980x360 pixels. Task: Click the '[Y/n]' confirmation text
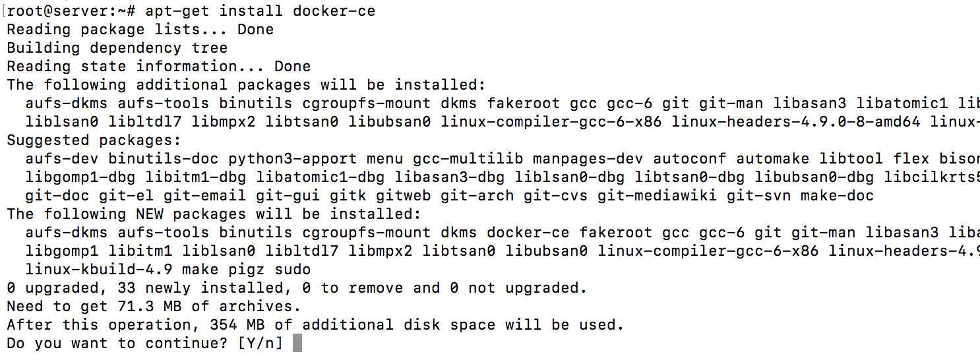260,344
